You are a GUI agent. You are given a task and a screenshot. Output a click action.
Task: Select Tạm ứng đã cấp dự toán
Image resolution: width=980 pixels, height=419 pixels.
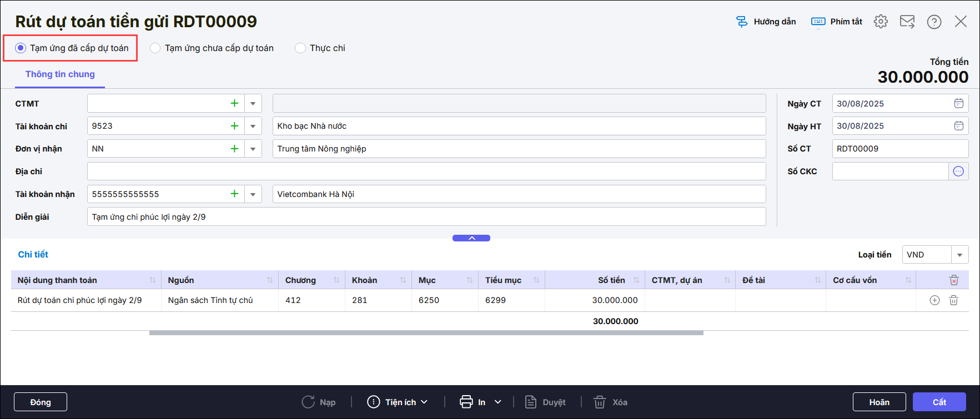21,48
